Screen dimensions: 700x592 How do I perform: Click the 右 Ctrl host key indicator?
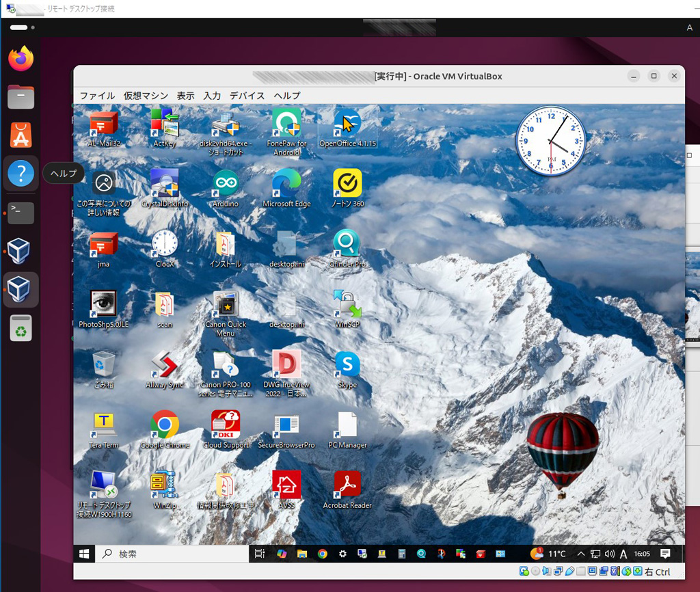[658, 572]
